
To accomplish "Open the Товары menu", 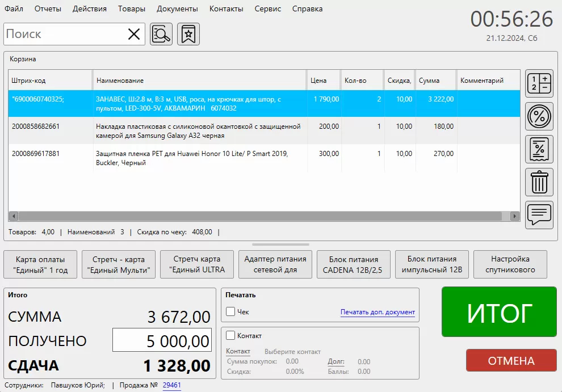I will coord(132,9).
